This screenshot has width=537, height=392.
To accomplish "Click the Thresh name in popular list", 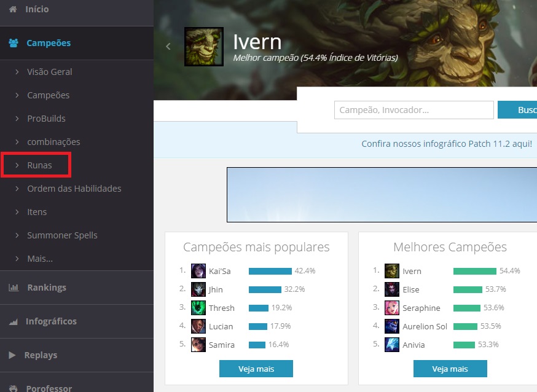I will (222, 308).
